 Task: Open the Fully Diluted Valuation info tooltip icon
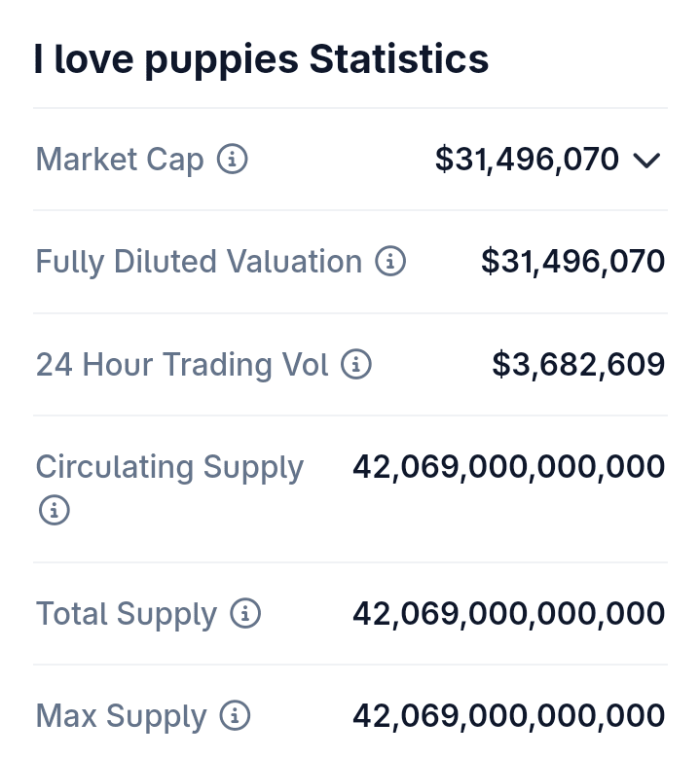click(390, 261)
